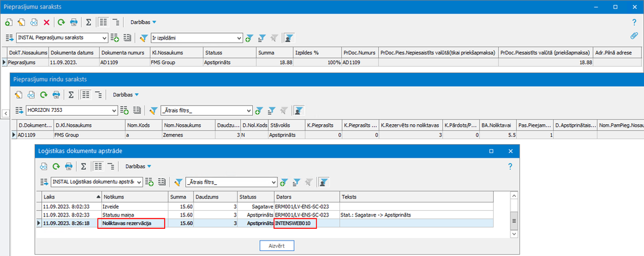The width and height of the screenshot is (644, 256).
Task: Print from Loģistikas dokumentu apstrāde toolbar
Action: 68,166
